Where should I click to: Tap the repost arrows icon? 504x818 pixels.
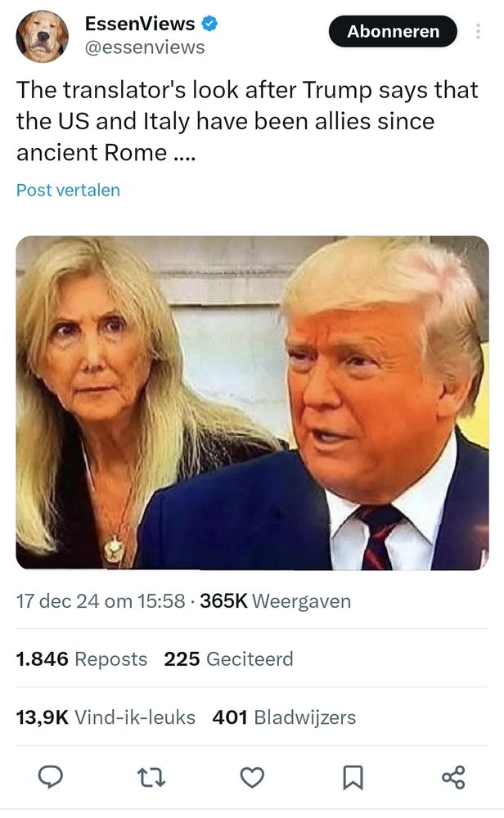(x=151, y=777)
